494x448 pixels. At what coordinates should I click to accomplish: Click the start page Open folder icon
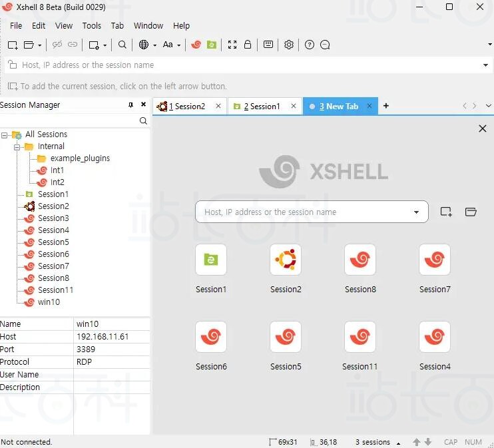471,212
